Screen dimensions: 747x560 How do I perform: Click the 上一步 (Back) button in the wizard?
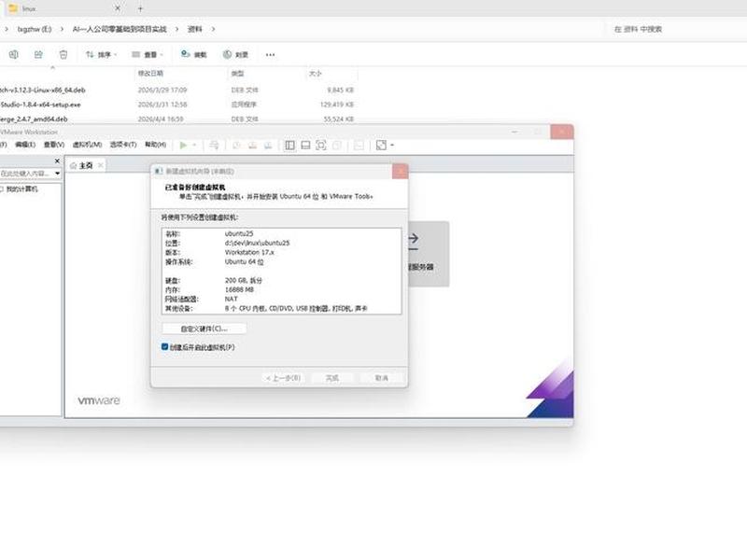(283, 378)
